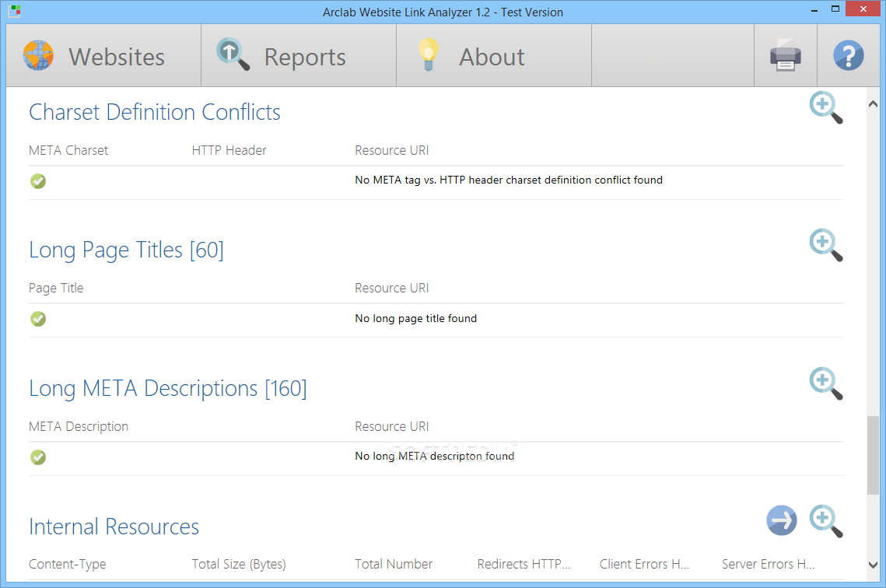Screen dimensions: 886x588
Task: Click the vertical scrollbar thumb
Action: coord(874,454)
